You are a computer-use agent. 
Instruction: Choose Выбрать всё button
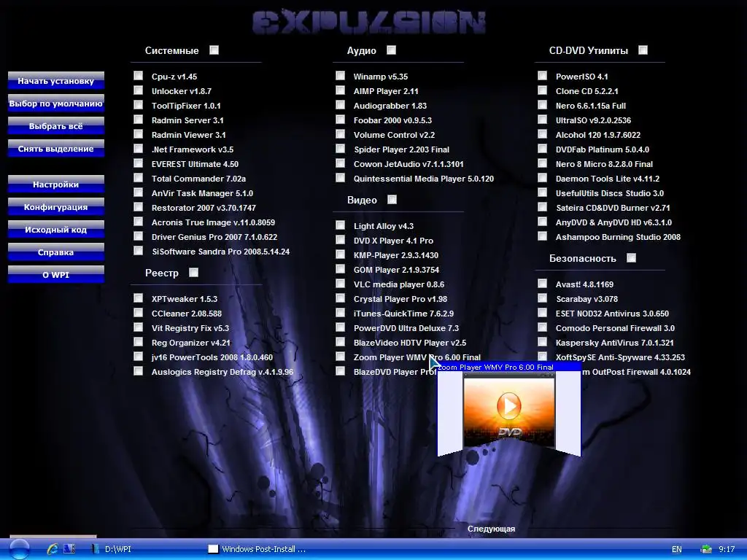pos(55,126)
